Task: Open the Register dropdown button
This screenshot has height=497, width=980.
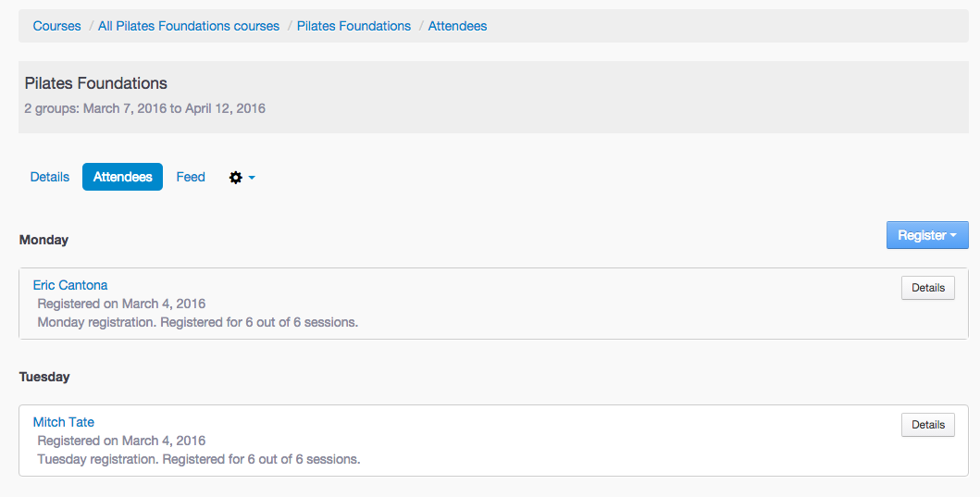Action: click(x=926, y=235)
